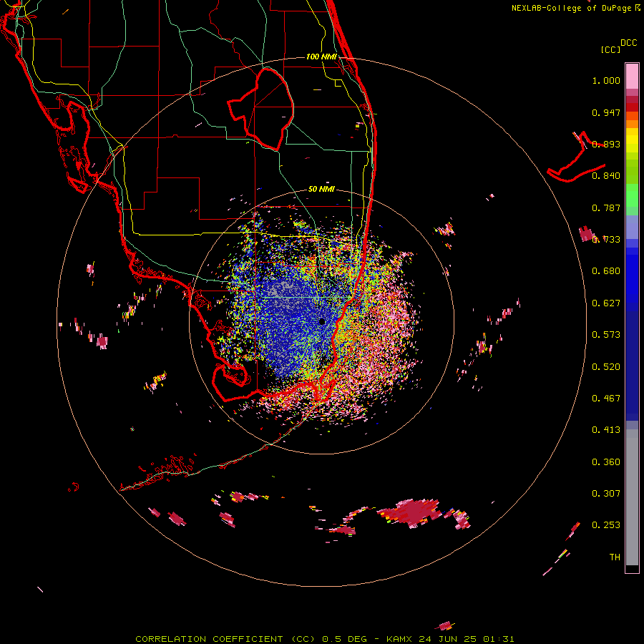Select the 0.253 scale value

coord(606,525)
